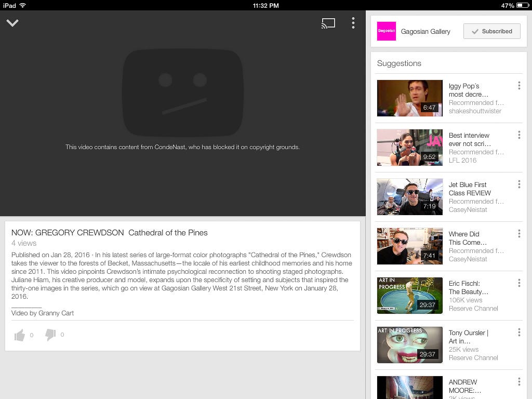Open options for Eric Fischl suggestion
The image size is (532, 399).
click(519, 283)
